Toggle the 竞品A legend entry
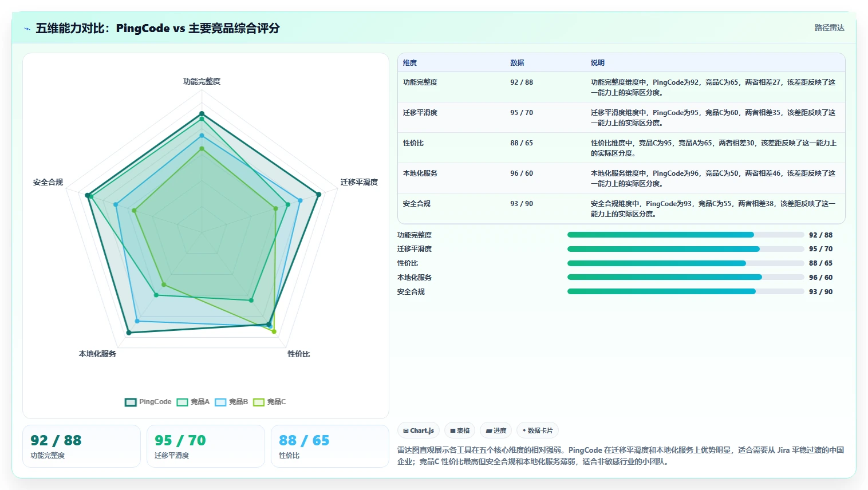868x490 pixels. (x=193, y=402)
